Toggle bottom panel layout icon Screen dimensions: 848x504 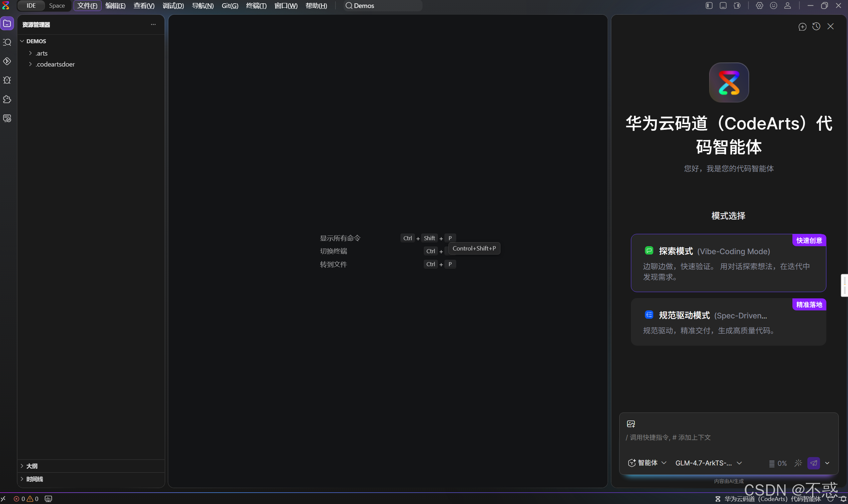(x=723, y=5)
